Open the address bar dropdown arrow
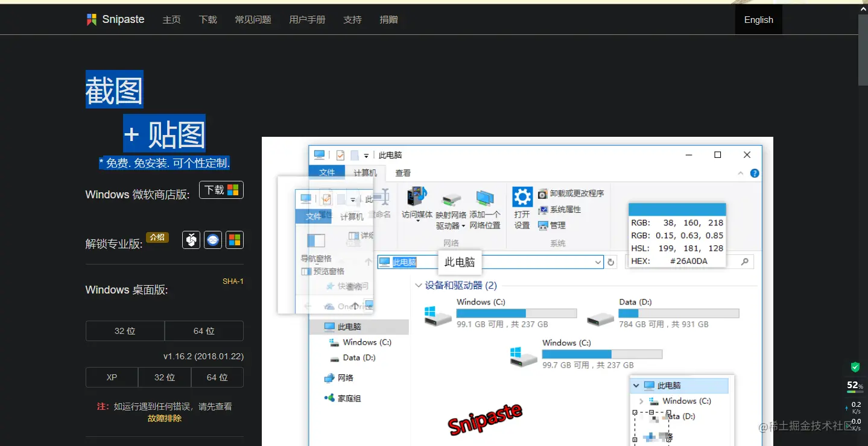Screen dimensions: 868x446 click(x=597, y=262)
